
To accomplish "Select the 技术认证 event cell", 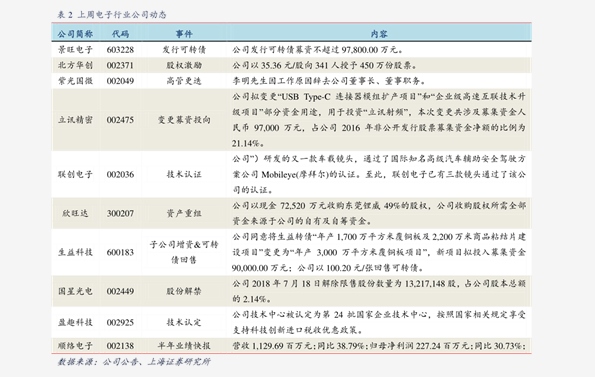I will 184,174.
